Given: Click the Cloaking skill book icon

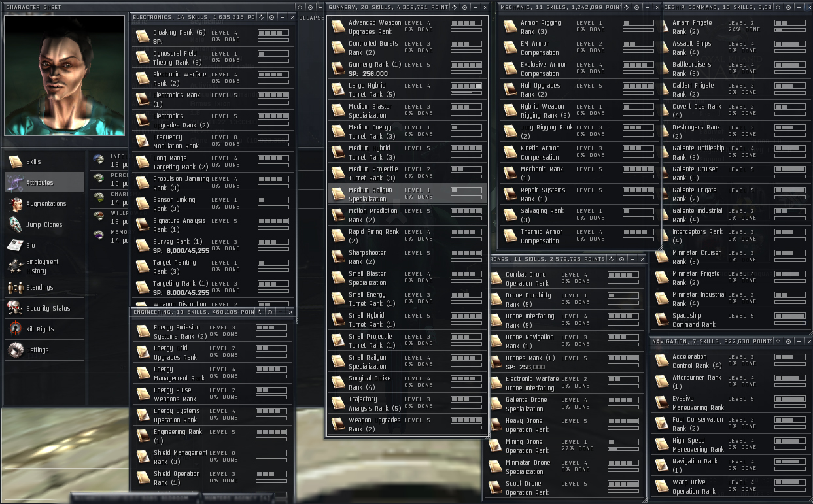Looking at the screenshot, I should pyautogui.click(x=143, y=36).
